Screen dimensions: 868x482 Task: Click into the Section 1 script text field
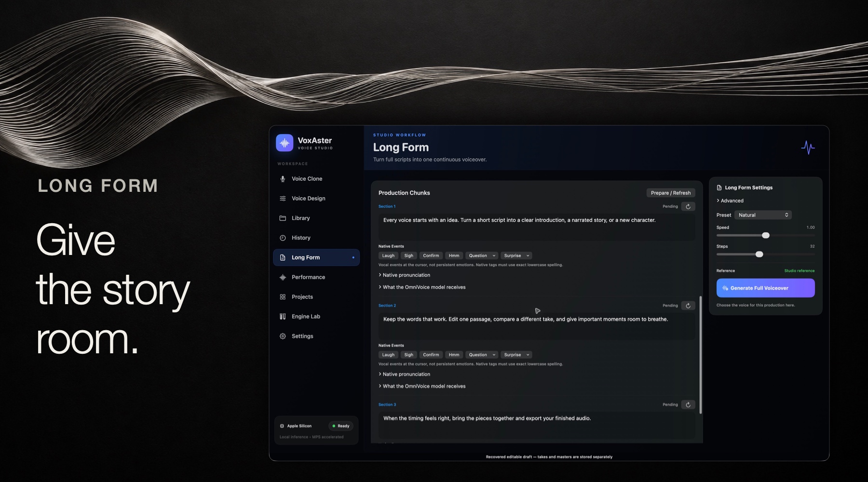(x=537, y=227)
